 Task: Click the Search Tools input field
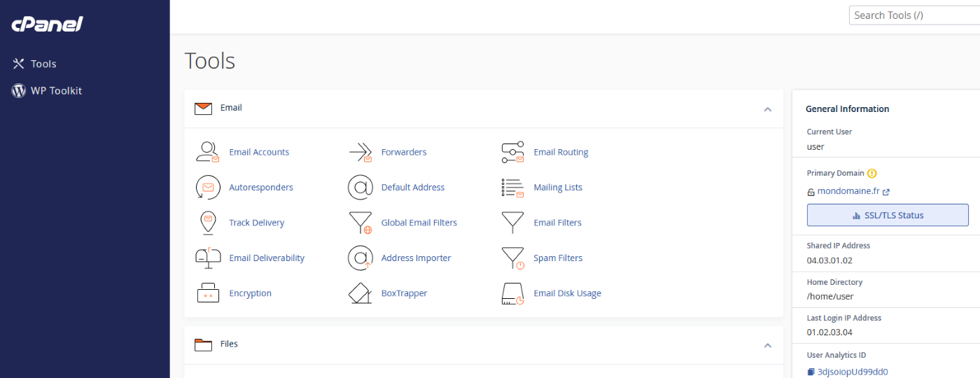pyautogui.click(x=914, y=15)
